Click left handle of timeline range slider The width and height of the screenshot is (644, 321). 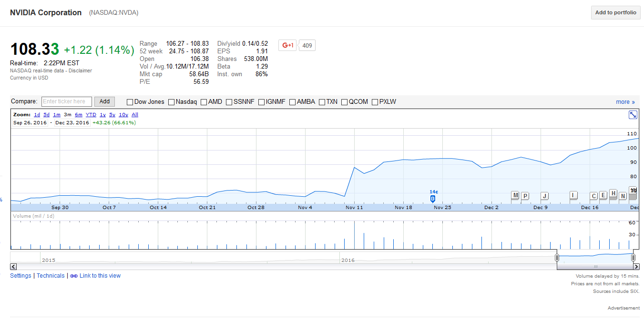[557, 258]
